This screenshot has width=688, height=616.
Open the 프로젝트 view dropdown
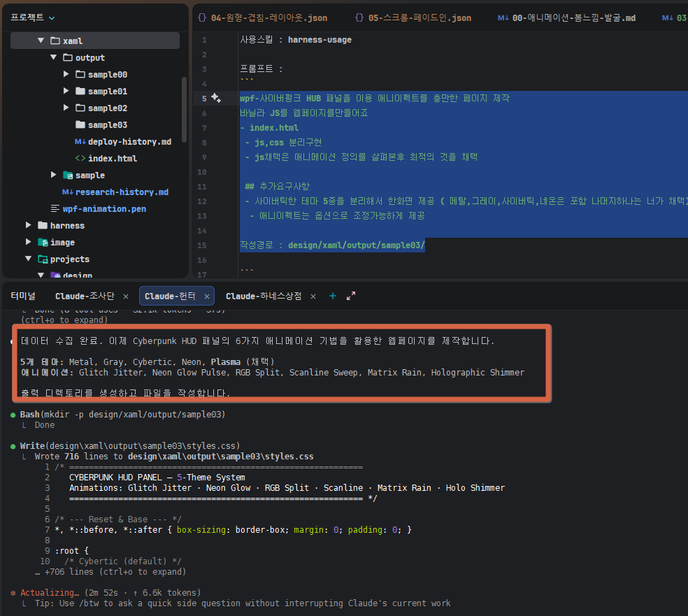(52, 17)
